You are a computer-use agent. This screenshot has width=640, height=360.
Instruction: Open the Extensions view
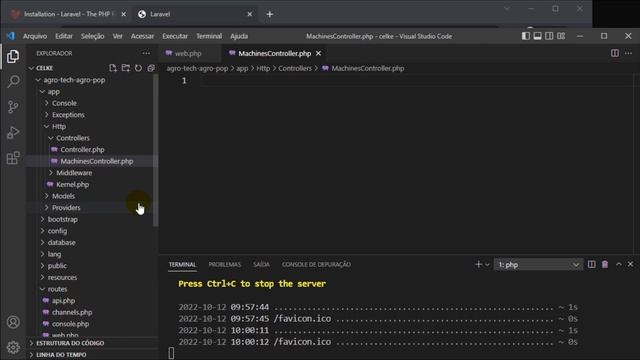point(13,158)
